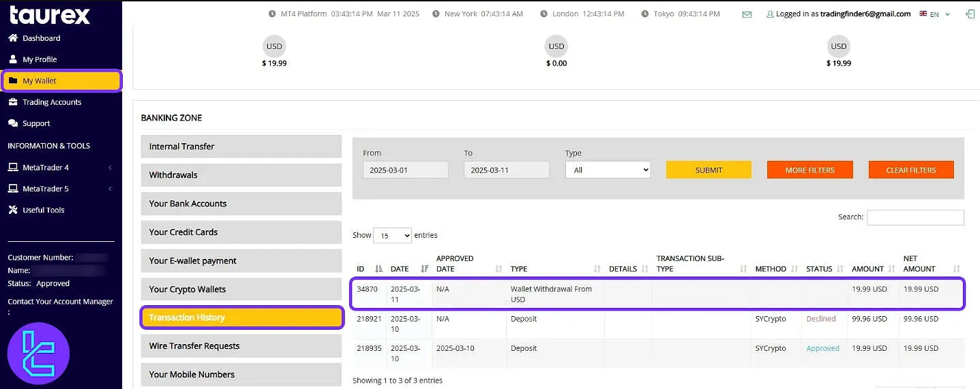Screen dimensions: 980x389
Task: Click the logout icon at top right
Action: coord(970,14)
